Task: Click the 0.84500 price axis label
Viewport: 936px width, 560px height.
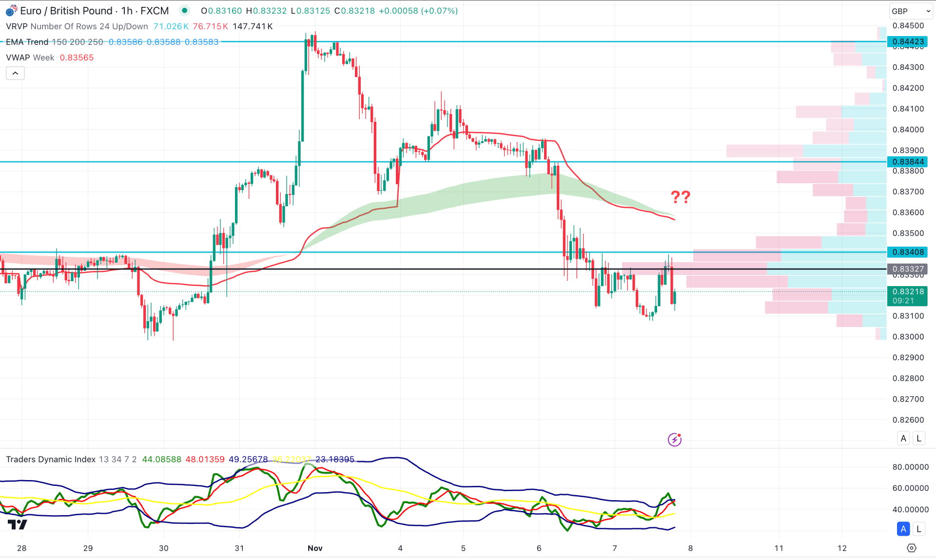Action: coord(908,26)
